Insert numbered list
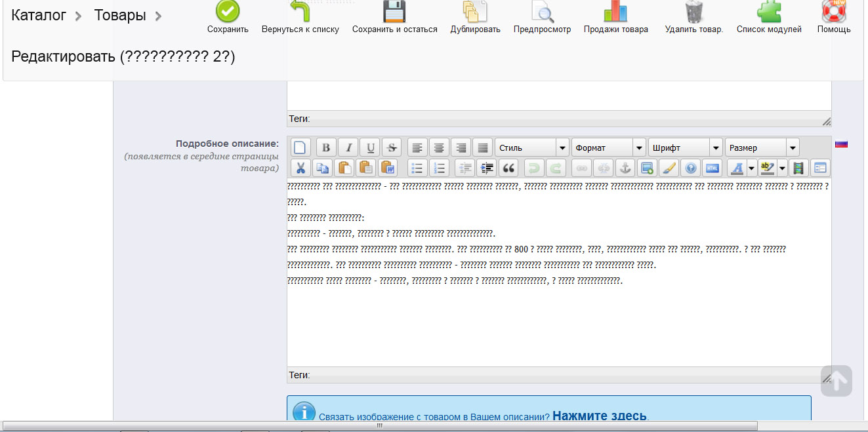This screenshot has width=868, height=432. [439, 168]
